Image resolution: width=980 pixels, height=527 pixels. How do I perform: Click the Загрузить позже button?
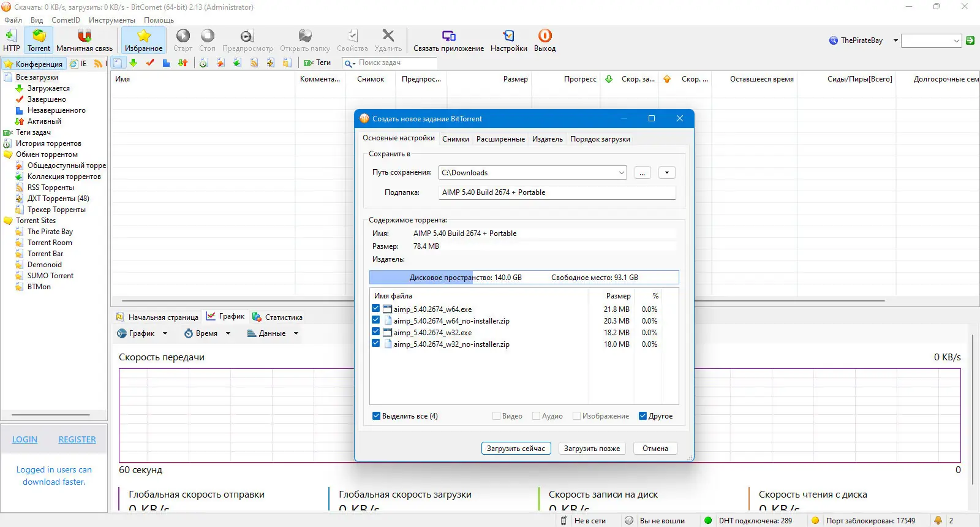[592, 449]
